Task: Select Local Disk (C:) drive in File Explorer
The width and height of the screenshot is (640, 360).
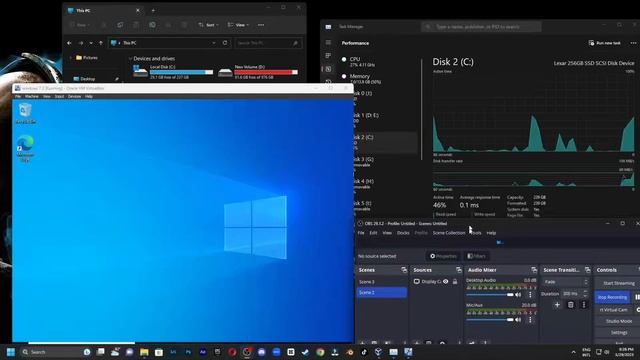Action: (x=173, y=72)
